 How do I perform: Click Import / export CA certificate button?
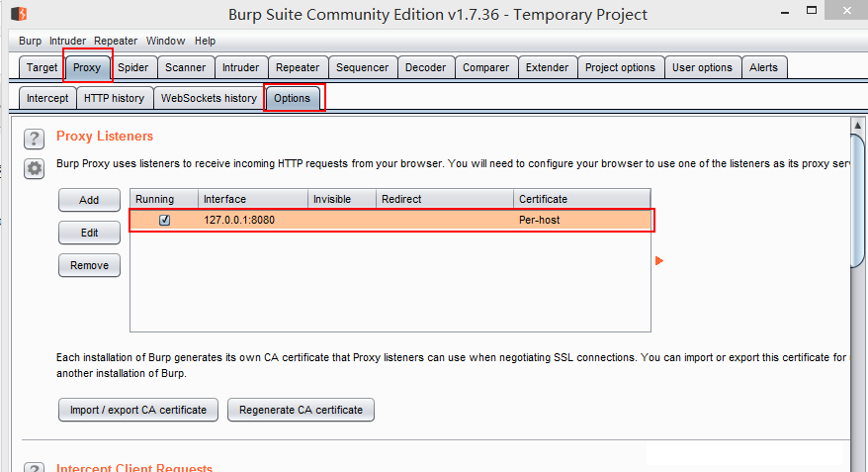[138, 410]
